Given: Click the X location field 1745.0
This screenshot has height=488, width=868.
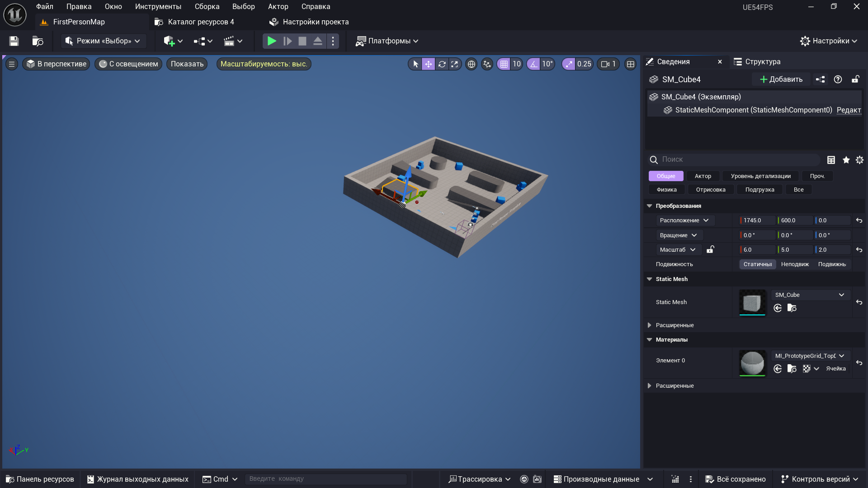Looking at the screenshot, I should (757, 221).
